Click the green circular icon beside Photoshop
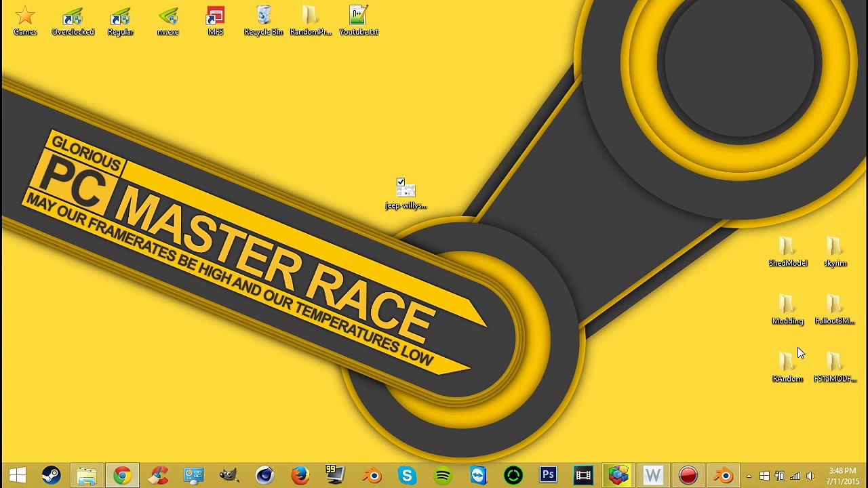Screen dimensions: 868x488 click(513, 475)
